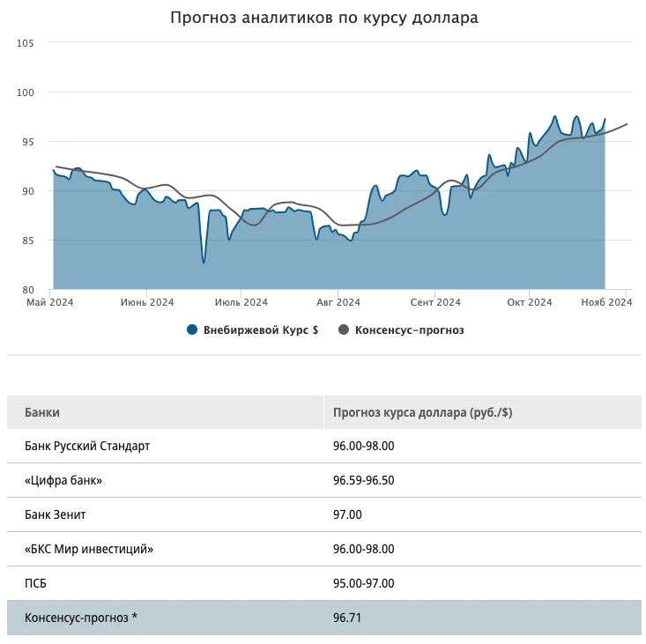
Task: Click the gray Консенсус-прогноз legend dot
Action: tap(344, 330)
